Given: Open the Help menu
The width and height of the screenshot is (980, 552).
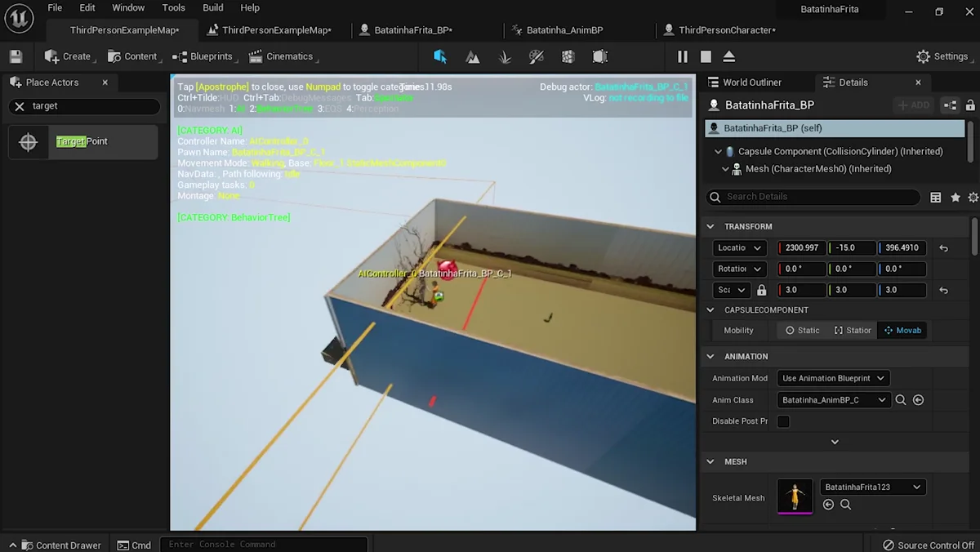Looking at the screenshot, I should 250,8.
